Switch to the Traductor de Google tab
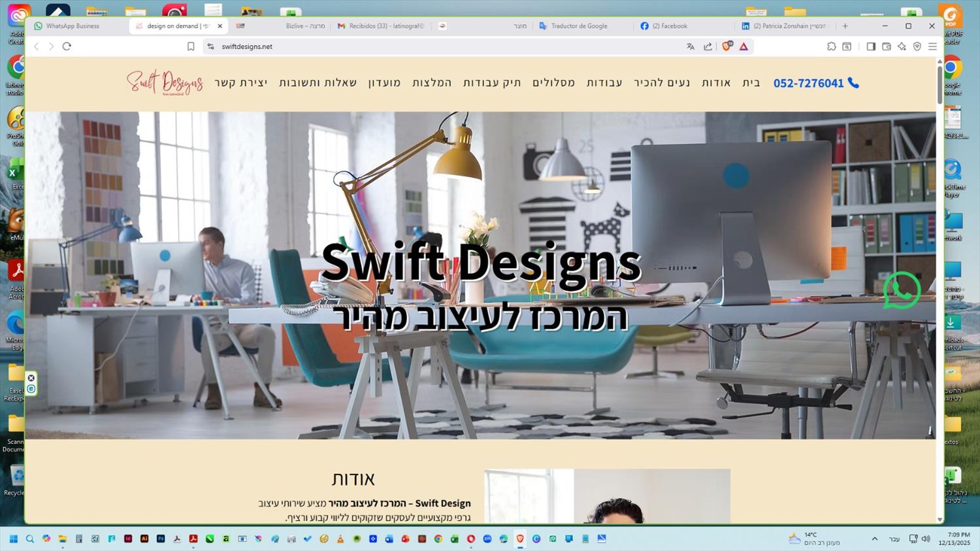The width and height of the screenshot is (980, 551). click(581, 26)
